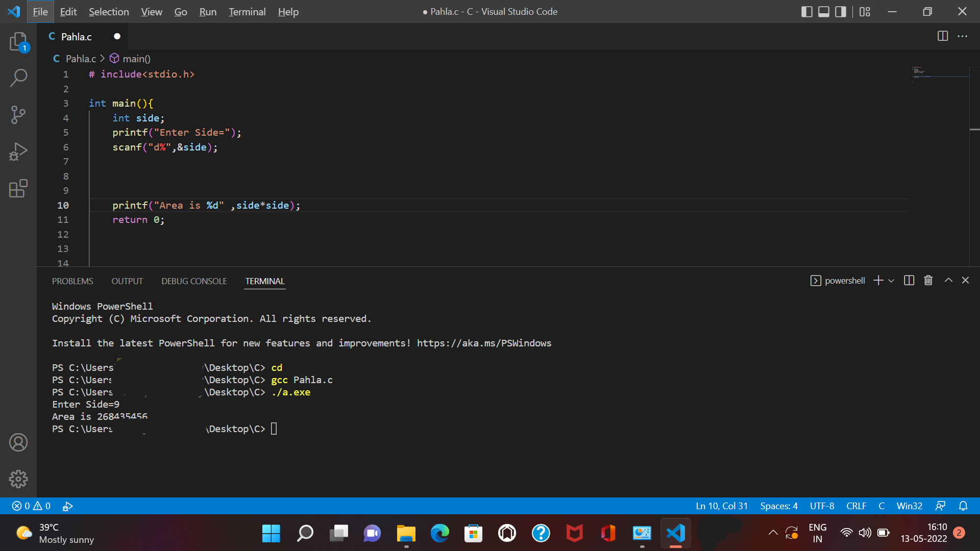Open More Actions with the ellipsis
This screenshot has width=980, height=551.
[x=963, y=36]
